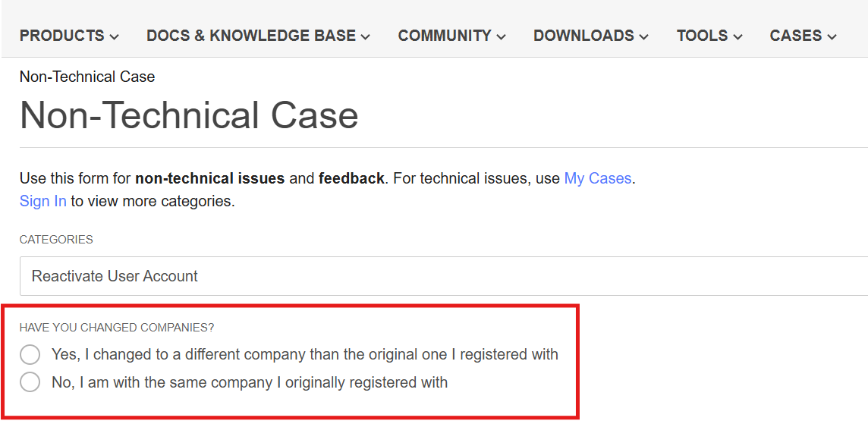The width and height of the screenshot is (868, 446).
Task: Expand the chevron next to DOWNLOADS
Action: point(644,36)
